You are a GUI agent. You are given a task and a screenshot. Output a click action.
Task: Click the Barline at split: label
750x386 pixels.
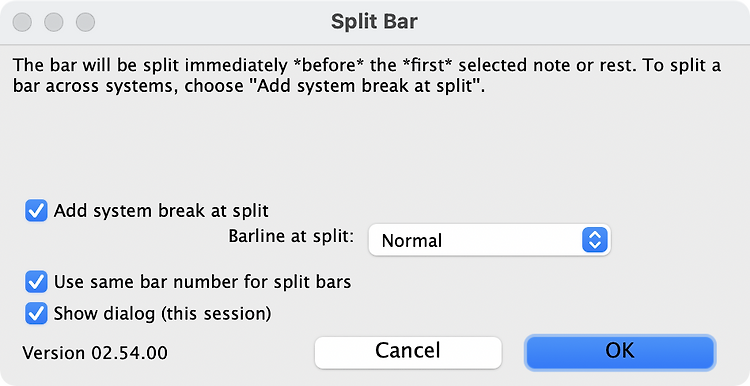[291, 236]
